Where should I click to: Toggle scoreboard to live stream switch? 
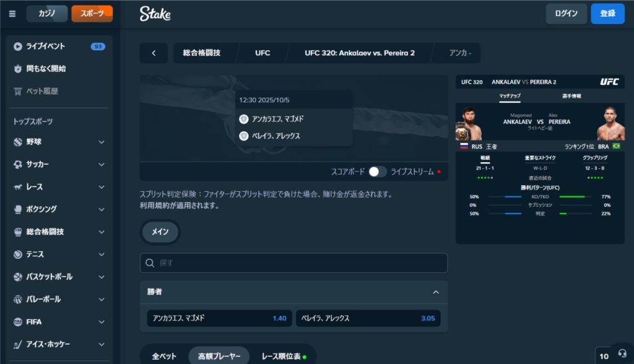pos(377,172)
